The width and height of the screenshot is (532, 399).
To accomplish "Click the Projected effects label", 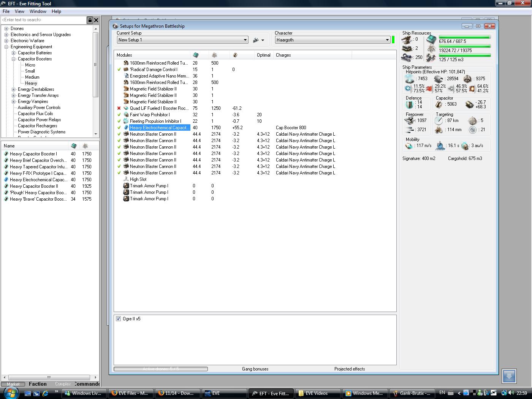I will click(x=350, y=369).
